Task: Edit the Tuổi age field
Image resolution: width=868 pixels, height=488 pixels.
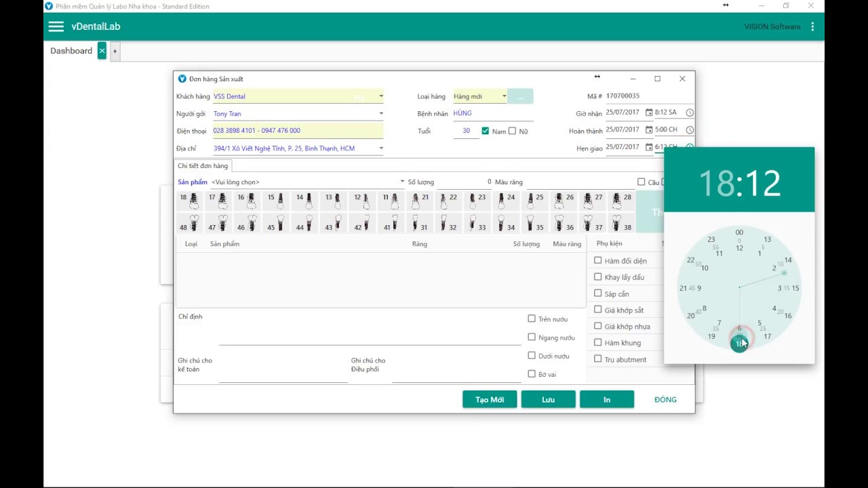Action: (x=466, y=131)
